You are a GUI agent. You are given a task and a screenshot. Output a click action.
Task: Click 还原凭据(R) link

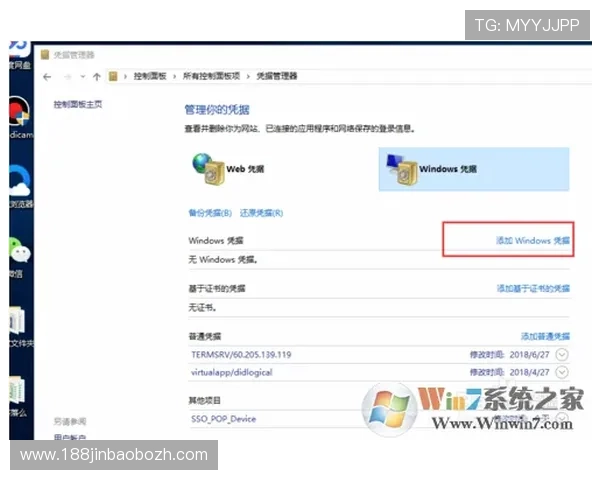(261, 213)
